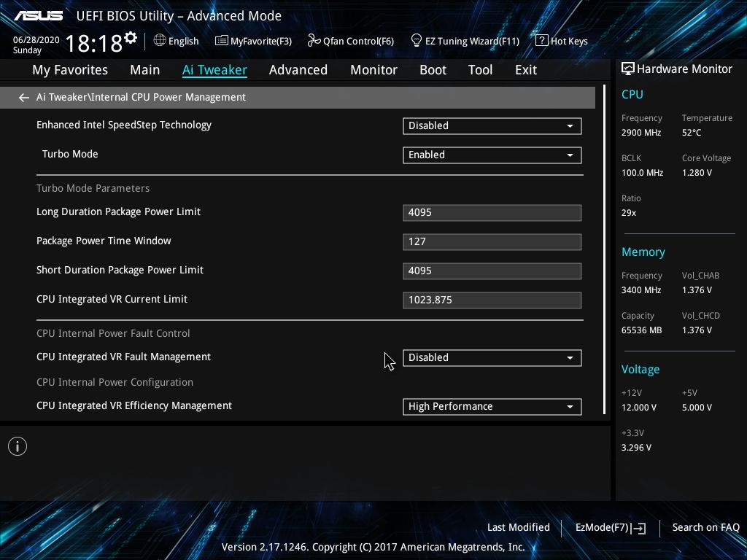Click Long Duration Package Power Limit field
Screen dimensions: 747x560
click(492, 212)
